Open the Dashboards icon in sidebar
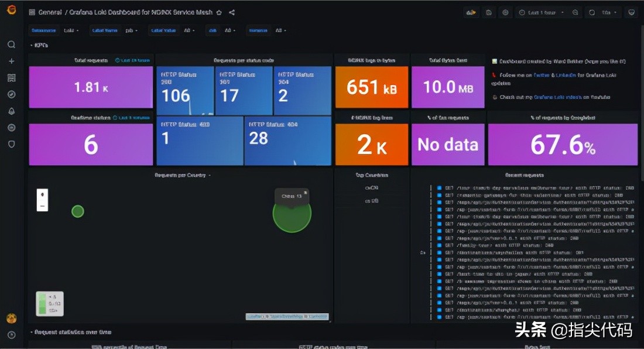The image size is (644, 349). [x=11, y=78]
